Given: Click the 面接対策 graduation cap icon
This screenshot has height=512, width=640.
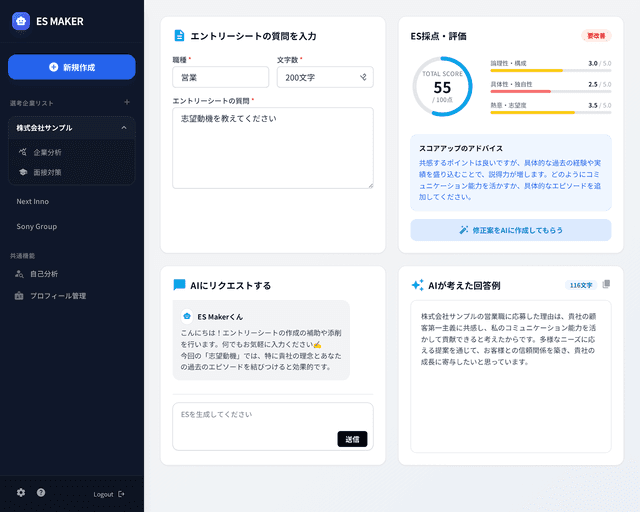Looking at the screenshot, I should pos(23,172).
